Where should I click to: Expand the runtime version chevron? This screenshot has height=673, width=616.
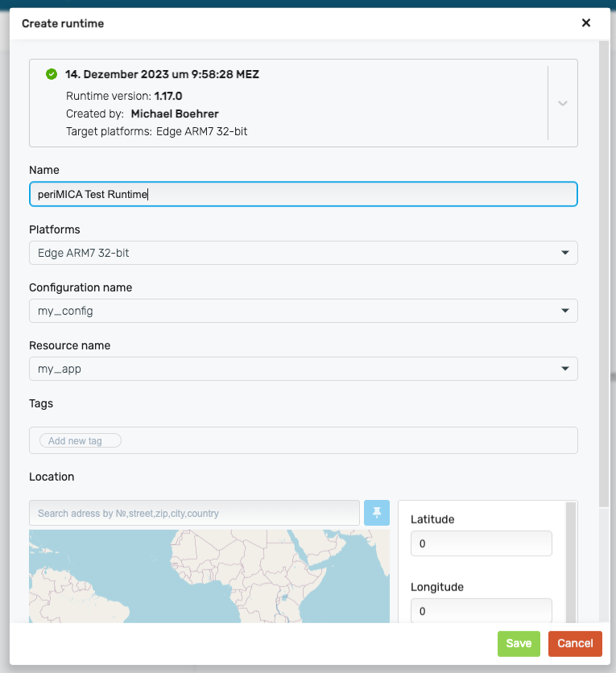pos(563,103)
